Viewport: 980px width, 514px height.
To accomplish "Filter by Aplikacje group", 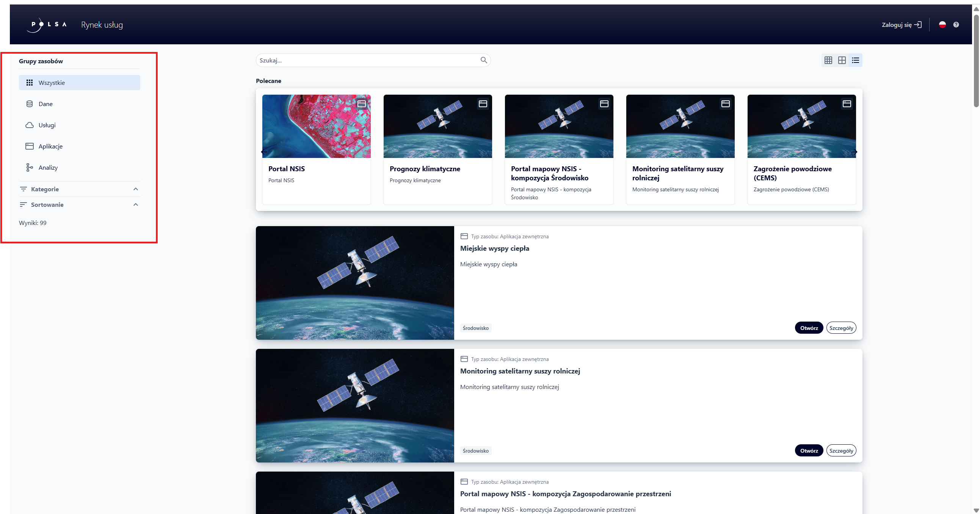I will (50, 146).
